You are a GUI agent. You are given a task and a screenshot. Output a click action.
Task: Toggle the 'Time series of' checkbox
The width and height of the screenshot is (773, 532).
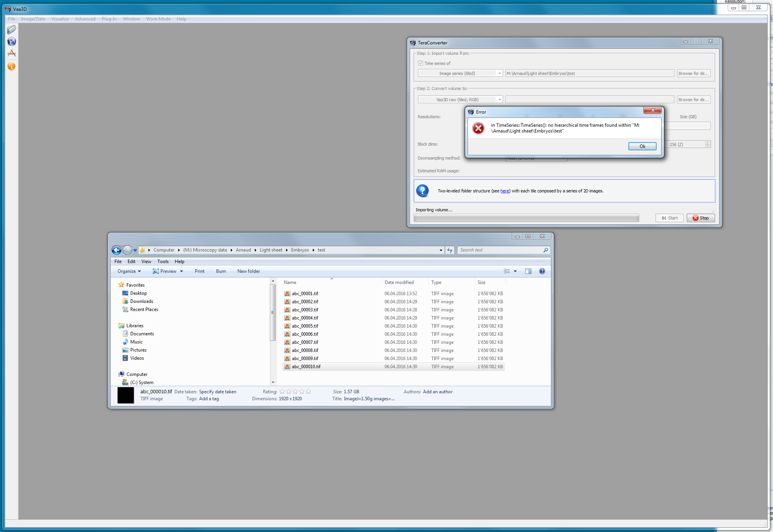tap(420, 63)
